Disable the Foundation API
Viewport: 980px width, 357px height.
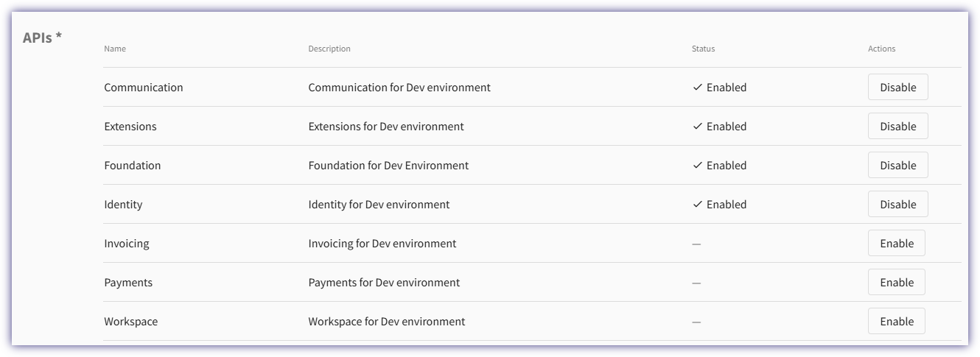click(897, 165)
